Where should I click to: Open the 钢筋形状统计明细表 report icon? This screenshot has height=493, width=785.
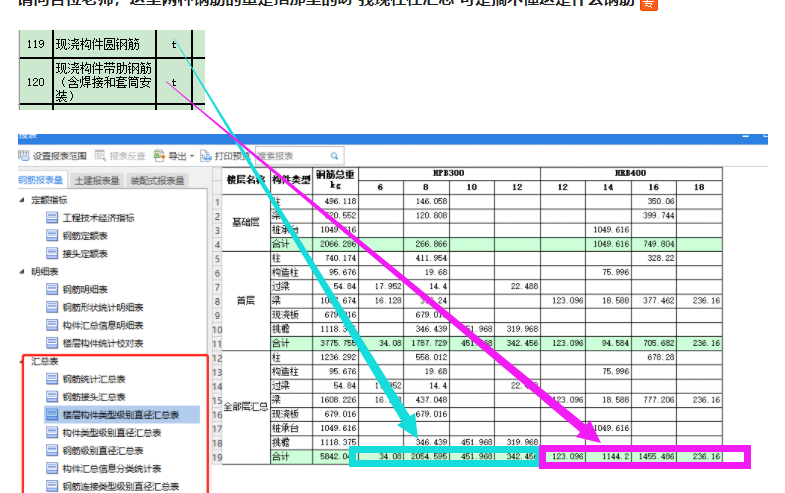coord(52,307)
